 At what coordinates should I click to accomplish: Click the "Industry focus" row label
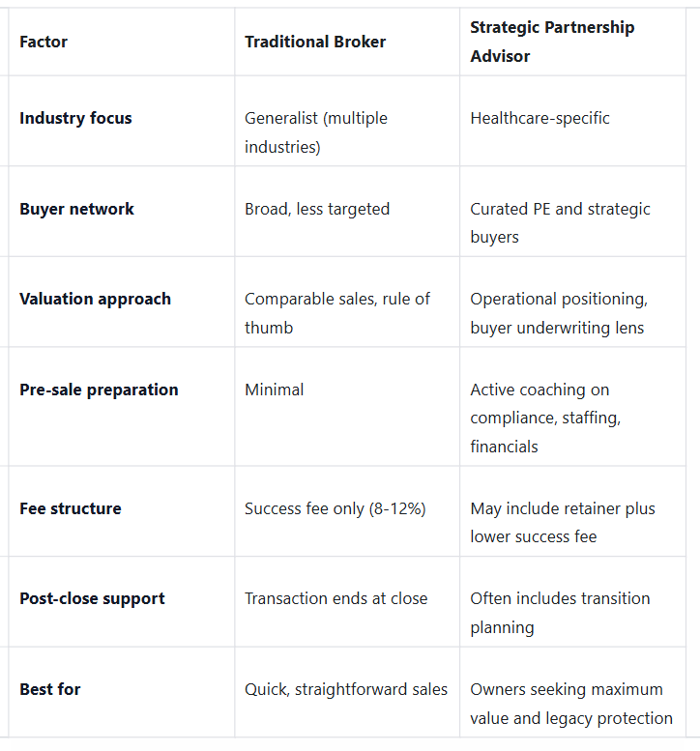(x=75, y=118)
